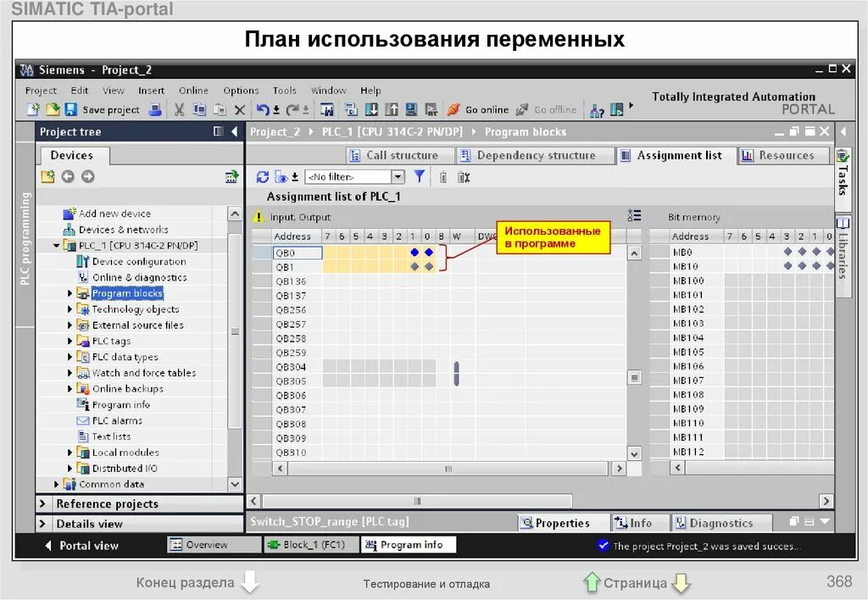This screenshot has height=600, width=868.
Task: Click the blue Filter funnel icon
Action: [420, 176]
